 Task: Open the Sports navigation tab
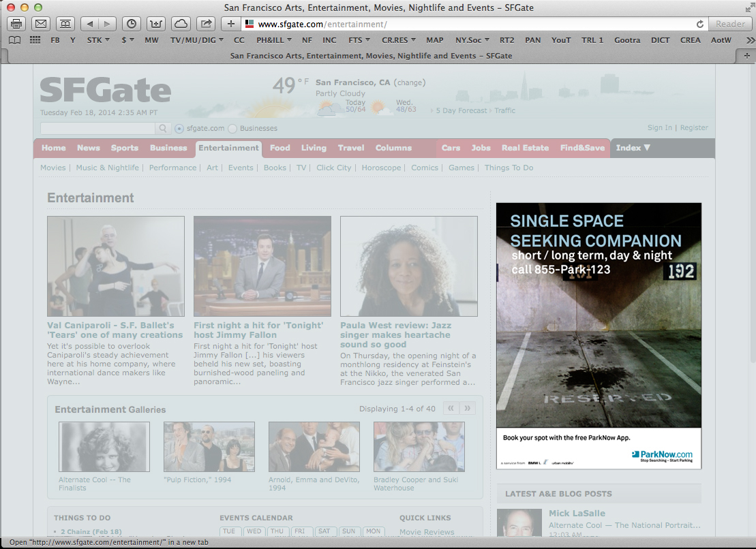(x=124, y=148)
